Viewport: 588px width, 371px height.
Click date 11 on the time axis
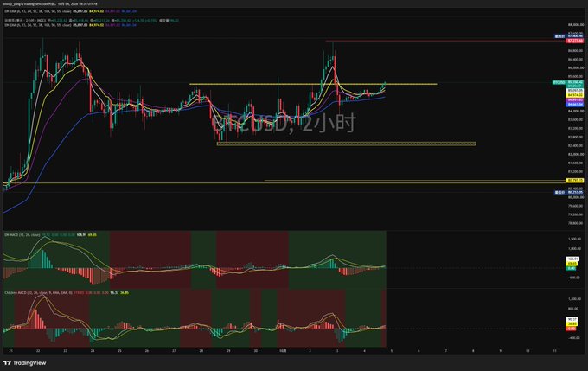(x=554, y=351)
